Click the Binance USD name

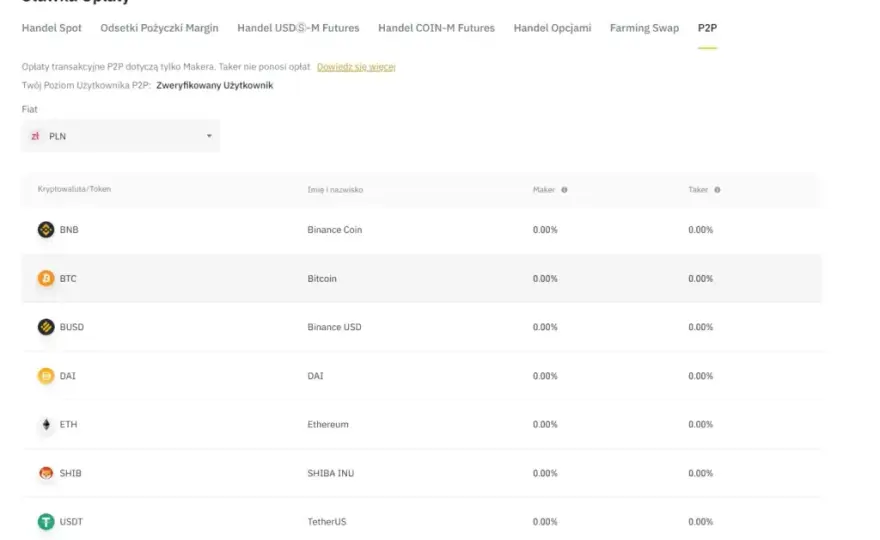pyautogui.click(x=334, y=327)
